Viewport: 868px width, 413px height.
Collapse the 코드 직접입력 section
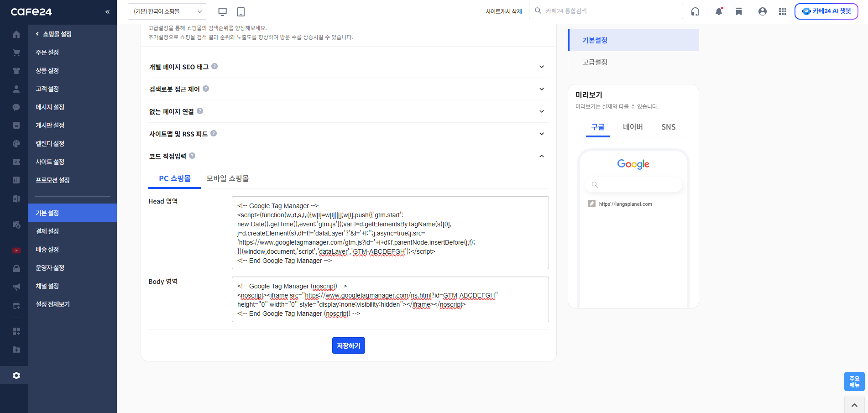(x=542, y=156)
